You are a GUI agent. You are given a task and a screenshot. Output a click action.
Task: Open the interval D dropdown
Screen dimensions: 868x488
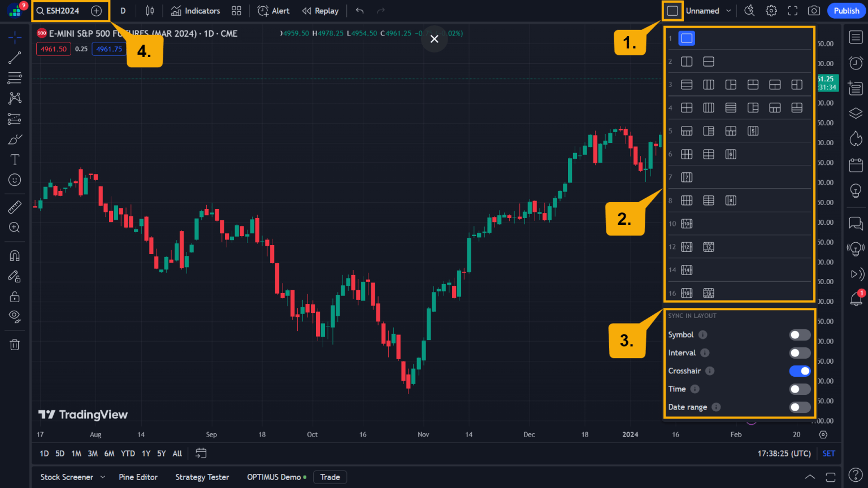123,10
